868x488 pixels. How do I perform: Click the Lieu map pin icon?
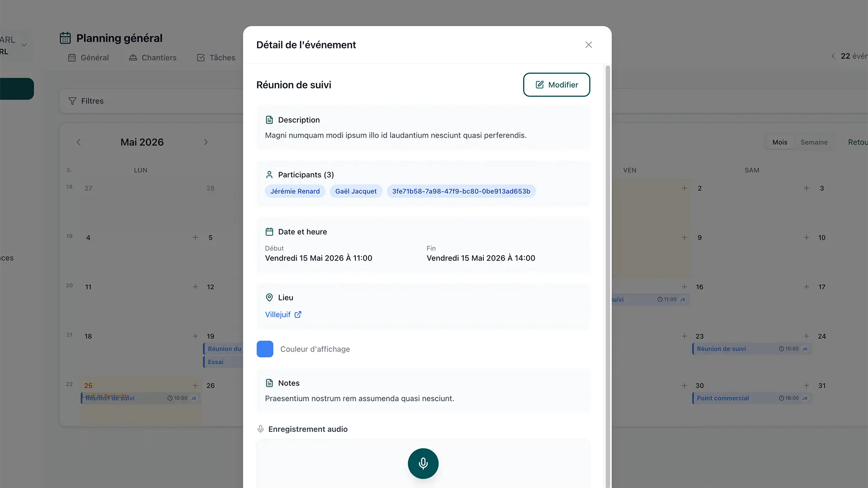[x=269, y=297]
